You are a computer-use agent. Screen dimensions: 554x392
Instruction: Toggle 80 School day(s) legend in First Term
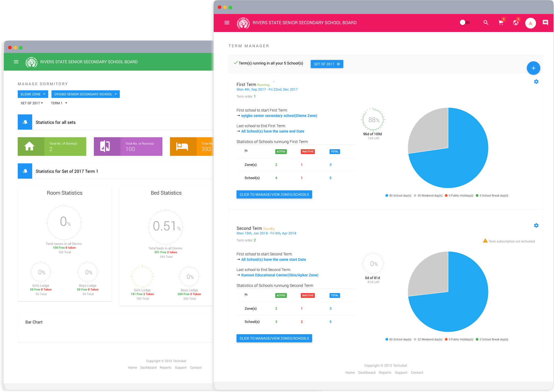398,195
